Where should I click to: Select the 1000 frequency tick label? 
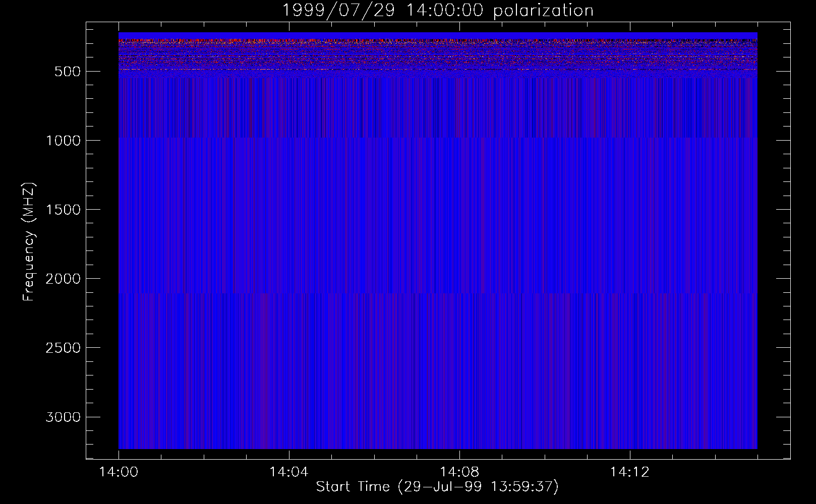(63, 141)
